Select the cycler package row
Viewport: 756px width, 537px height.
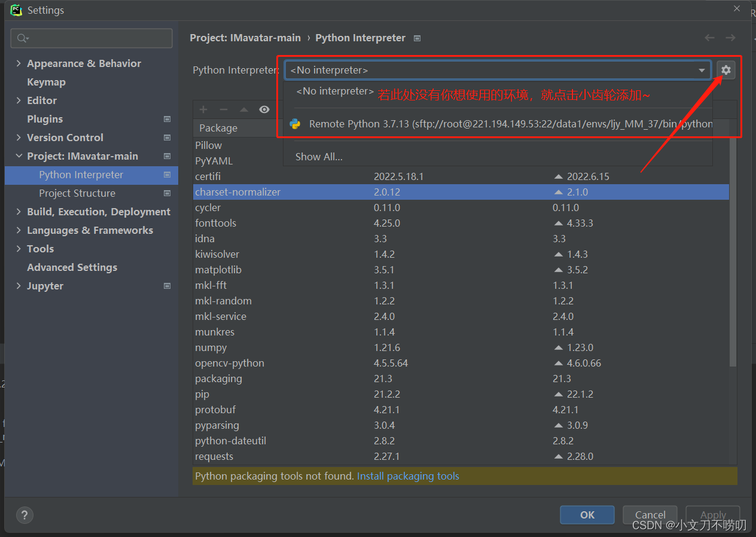461,208
